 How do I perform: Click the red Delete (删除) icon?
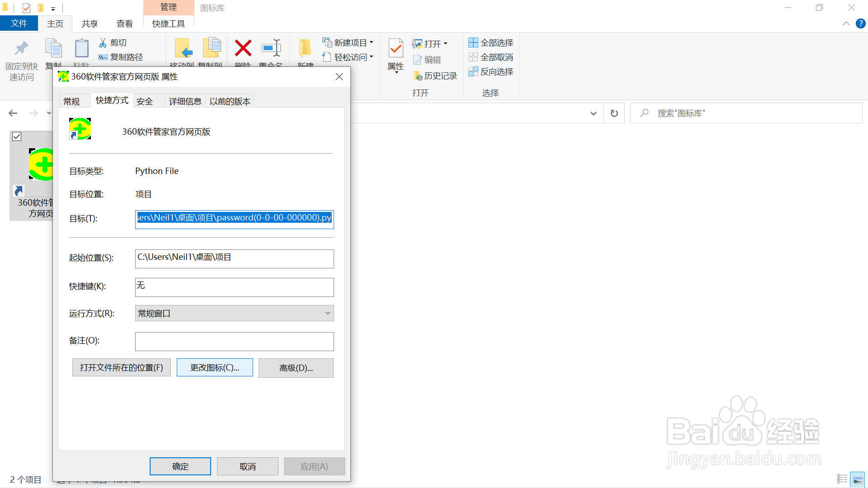click(x=243, y=49)
